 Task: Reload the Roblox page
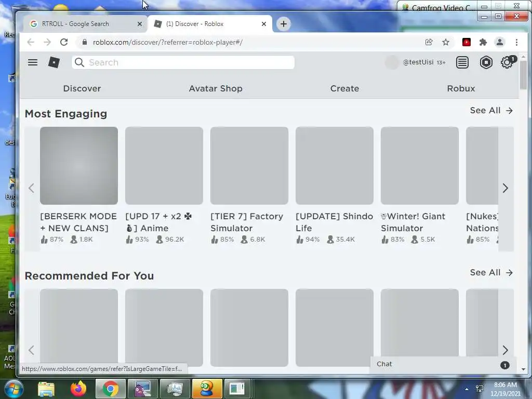64,42
